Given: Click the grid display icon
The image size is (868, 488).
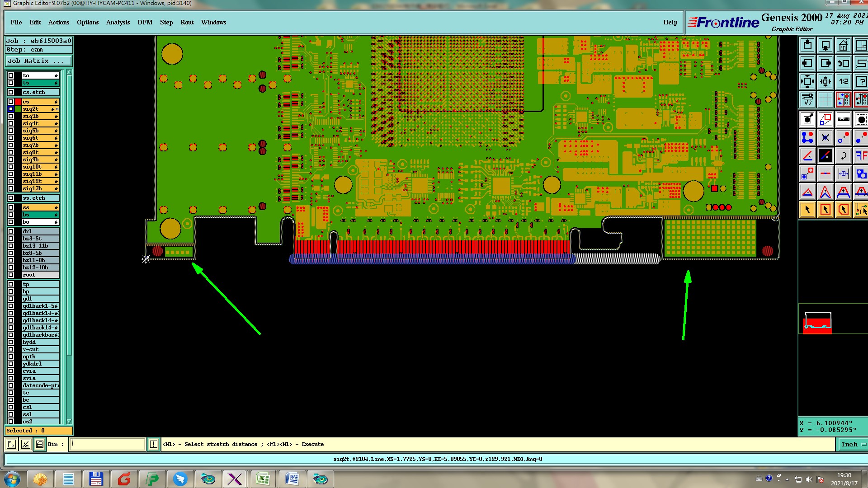Looking at the screenshot, I should pos(825,99).
